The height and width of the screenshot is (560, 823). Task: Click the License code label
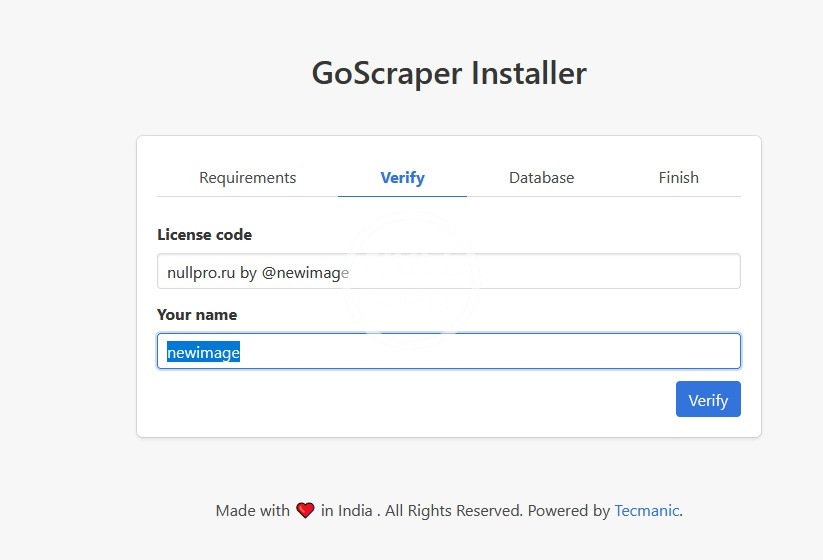point(204,235)
